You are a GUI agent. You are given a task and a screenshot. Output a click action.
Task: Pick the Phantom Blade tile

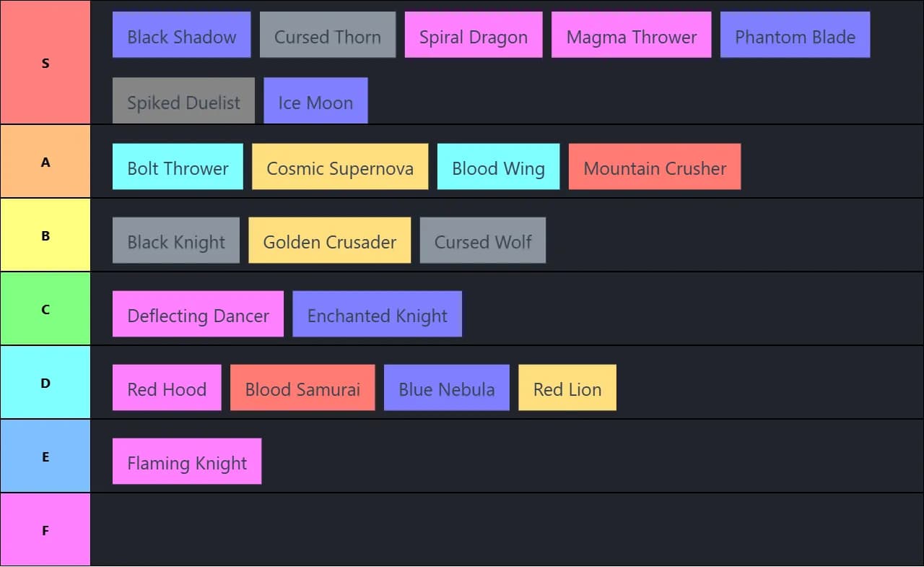(795, 35)
